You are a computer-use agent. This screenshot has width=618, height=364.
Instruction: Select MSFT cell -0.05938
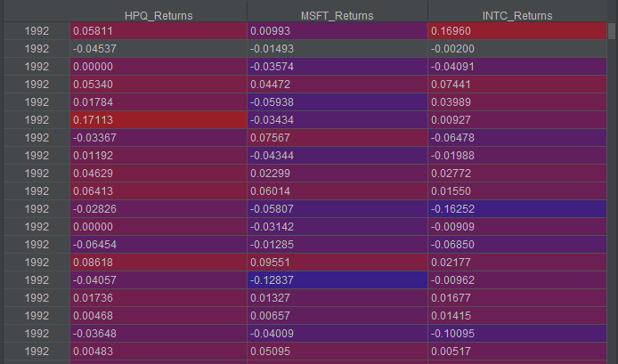[337, 102]
